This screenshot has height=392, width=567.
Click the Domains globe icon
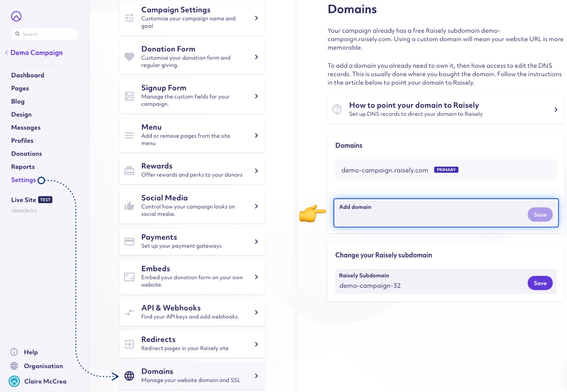click(x=129, y=376)
